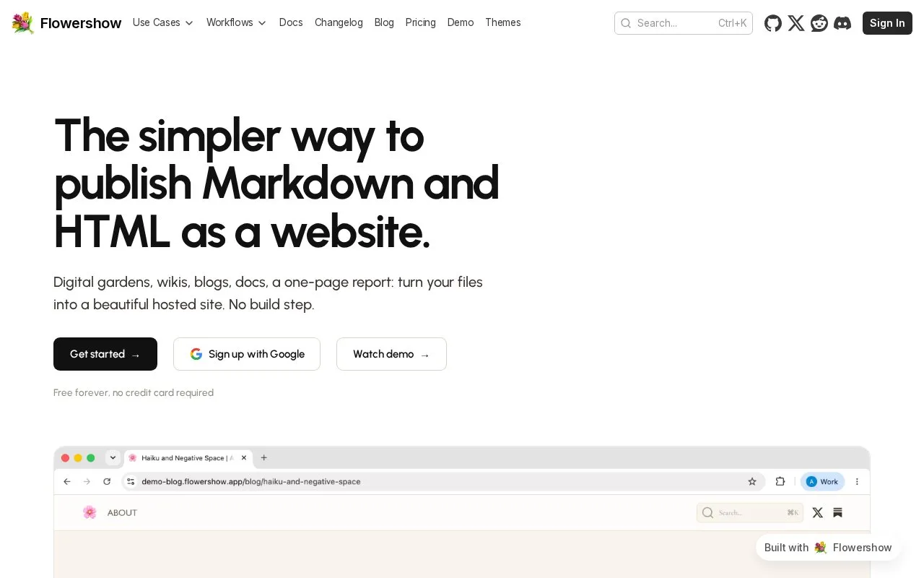Click the back arrow in the demo browser
This screenshot has height=578, width=924.
click(67, 481)
